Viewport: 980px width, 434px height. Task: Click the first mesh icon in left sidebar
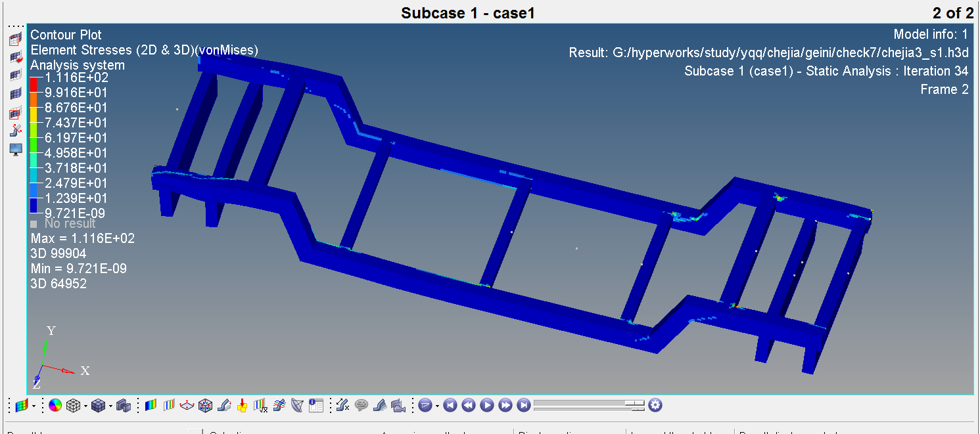click(16, 40)
